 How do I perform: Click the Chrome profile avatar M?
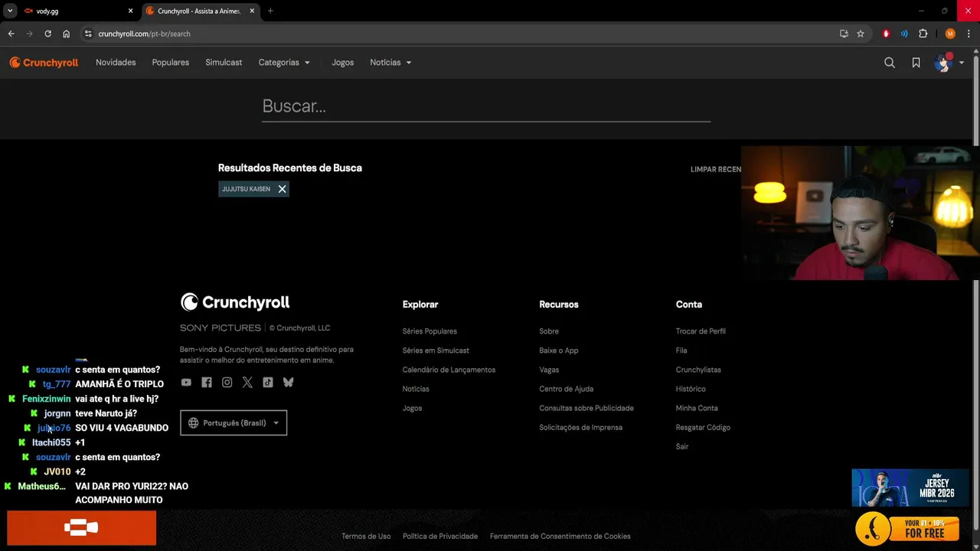coord(950,34)
